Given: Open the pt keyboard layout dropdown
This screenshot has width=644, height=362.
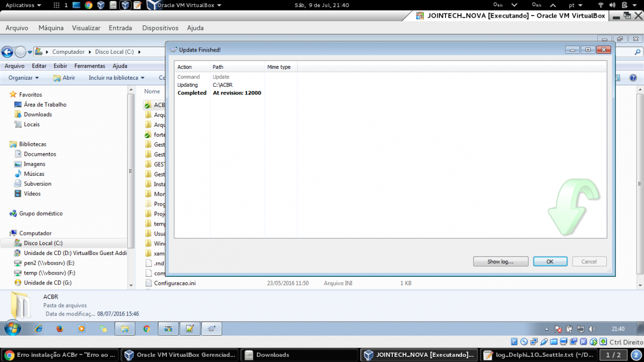Looking at the screenshot, I should tap(575, 5).
